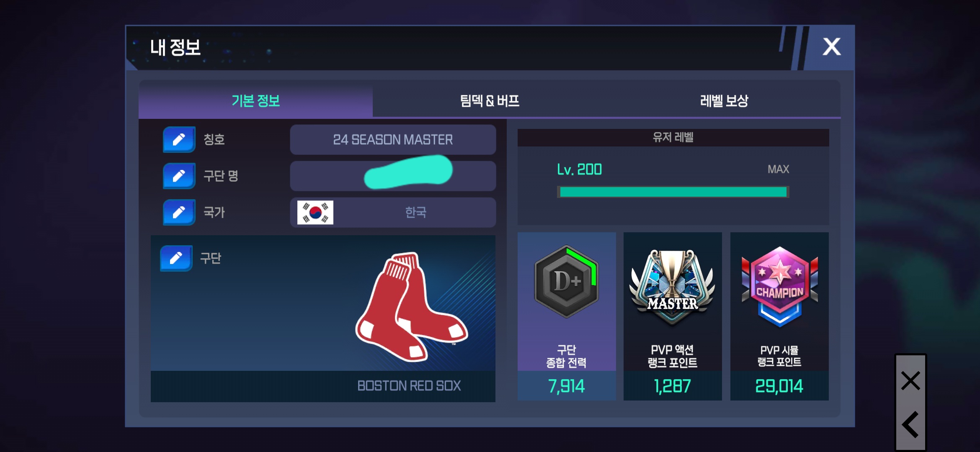Edit the 칭호 title with pencil icon
The image size is (980, 452).
(x=179, y=139)
